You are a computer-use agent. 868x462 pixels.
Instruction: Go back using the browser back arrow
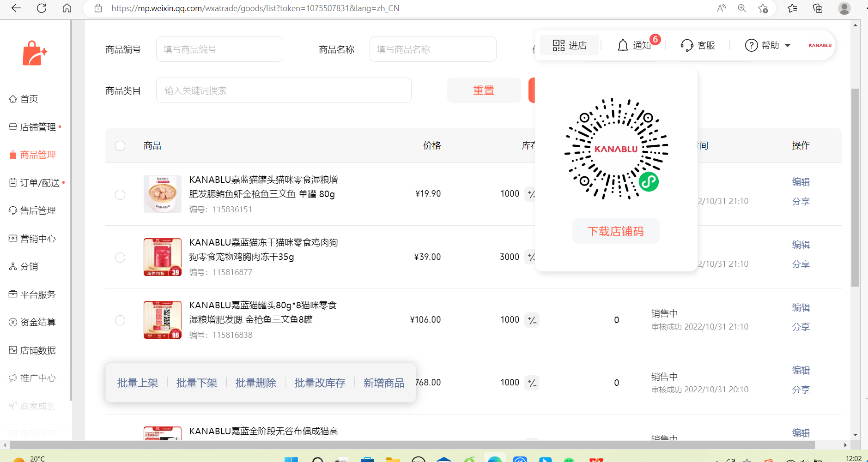click(16, 8)
